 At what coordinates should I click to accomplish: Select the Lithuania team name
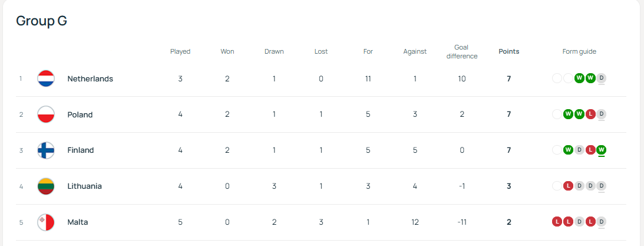[84, 186]
